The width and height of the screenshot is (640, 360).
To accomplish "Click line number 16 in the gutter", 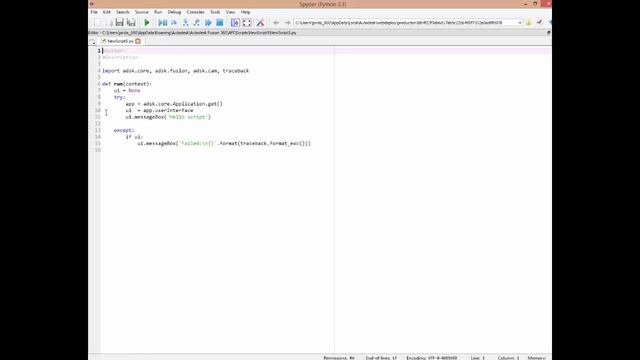I will point(98,150).
